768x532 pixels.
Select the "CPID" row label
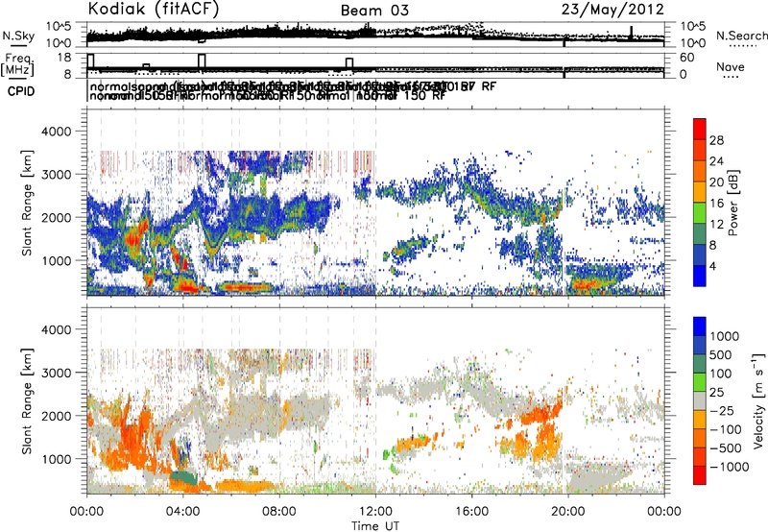21,91
